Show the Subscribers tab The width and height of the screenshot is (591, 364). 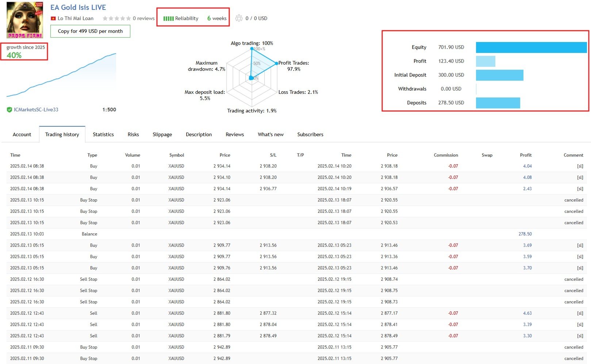310,134
